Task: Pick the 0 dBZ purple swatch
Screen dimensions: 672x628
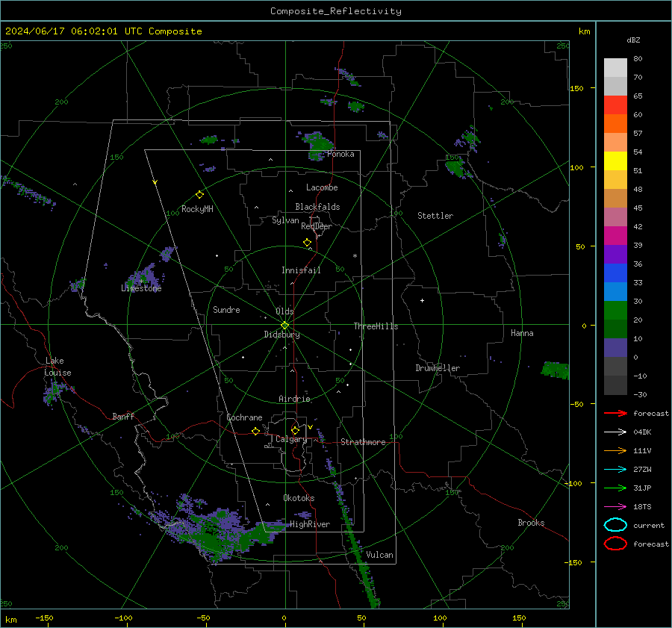Action: point(615,348)
